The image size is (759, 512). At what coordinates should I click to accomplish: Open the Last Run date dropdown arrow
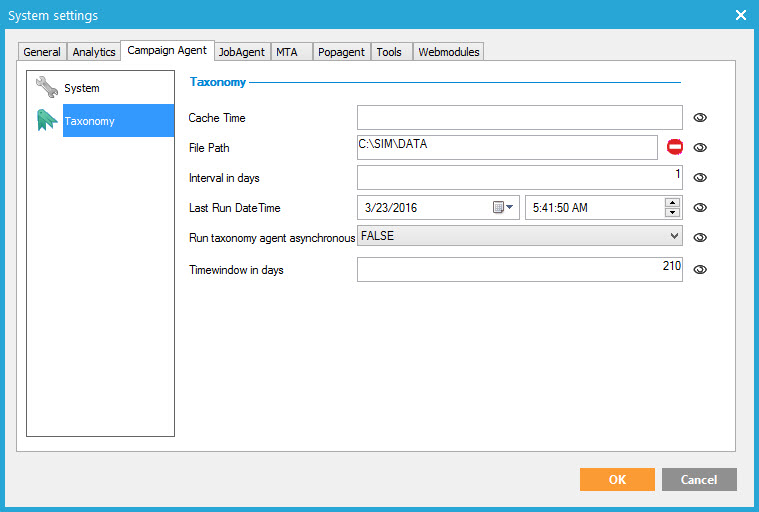click(510, 207)
